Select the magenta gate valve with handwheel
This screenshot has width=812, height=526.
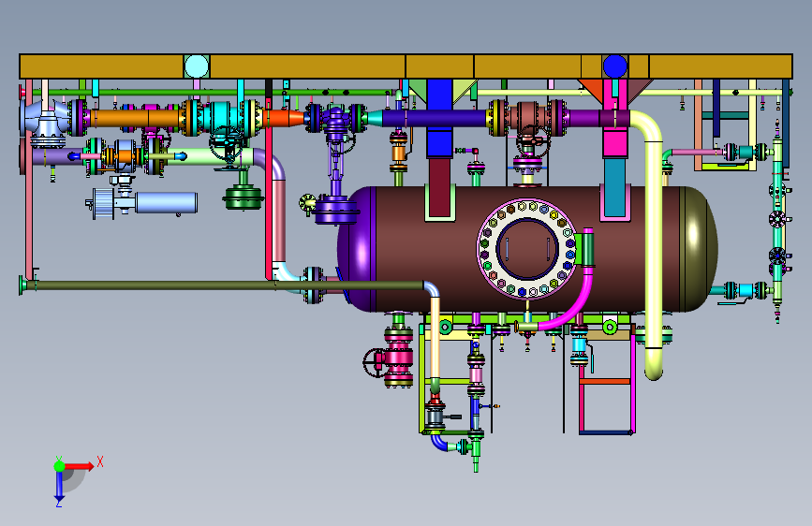coord(398,359)
